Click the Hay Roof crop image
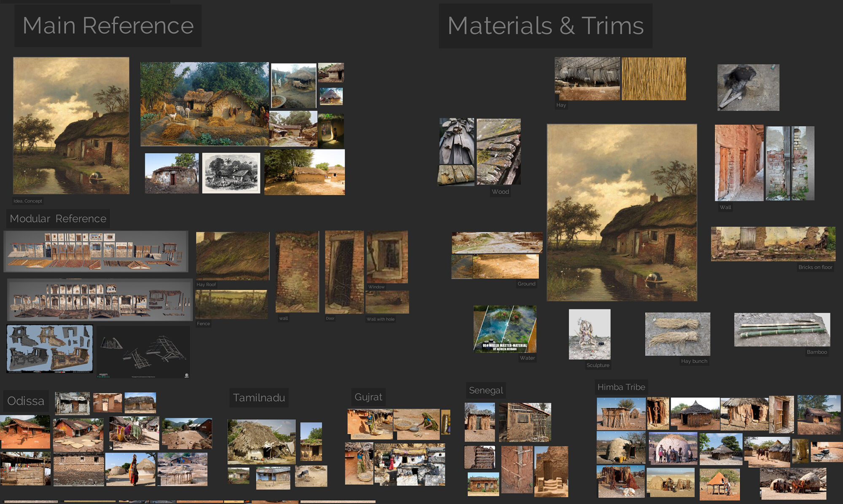 232,256
